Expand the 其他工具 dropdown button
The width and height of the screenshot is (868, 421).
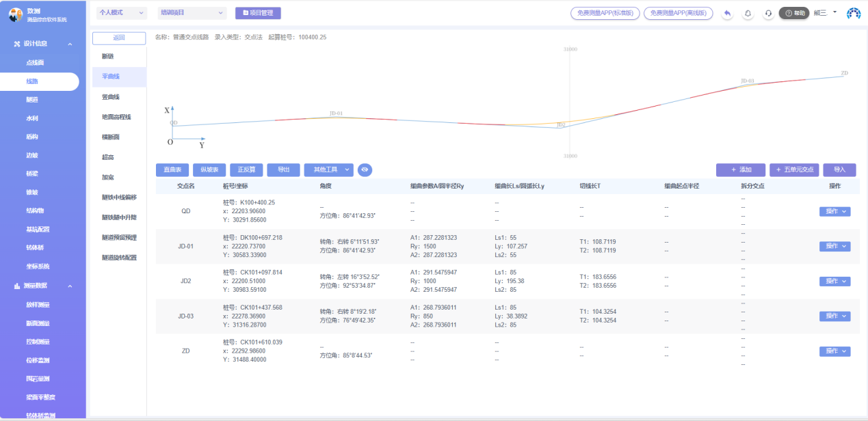(x=328, y=169)
